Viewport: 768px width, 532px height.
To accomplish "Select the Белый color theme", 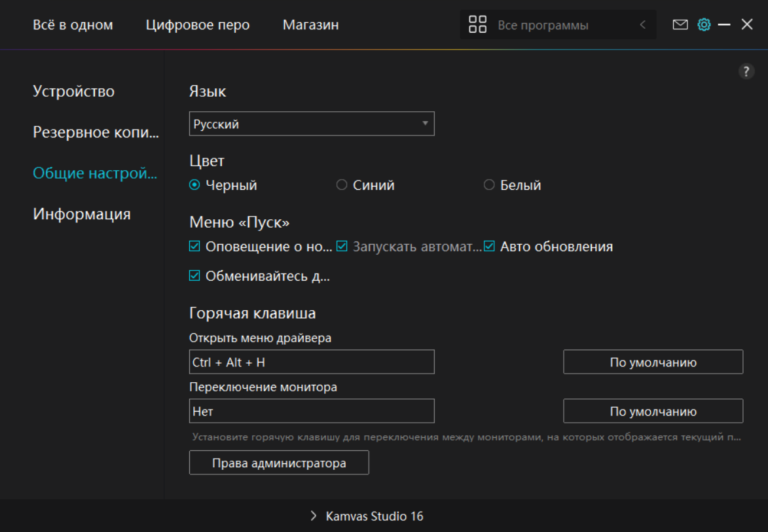I will pos(489,185).
